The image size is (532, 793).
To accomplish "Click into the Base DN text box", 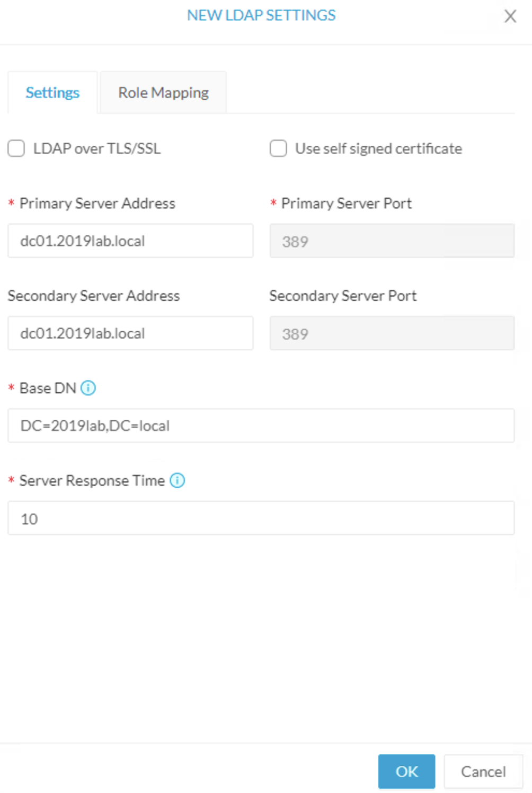I will (261, 425).
